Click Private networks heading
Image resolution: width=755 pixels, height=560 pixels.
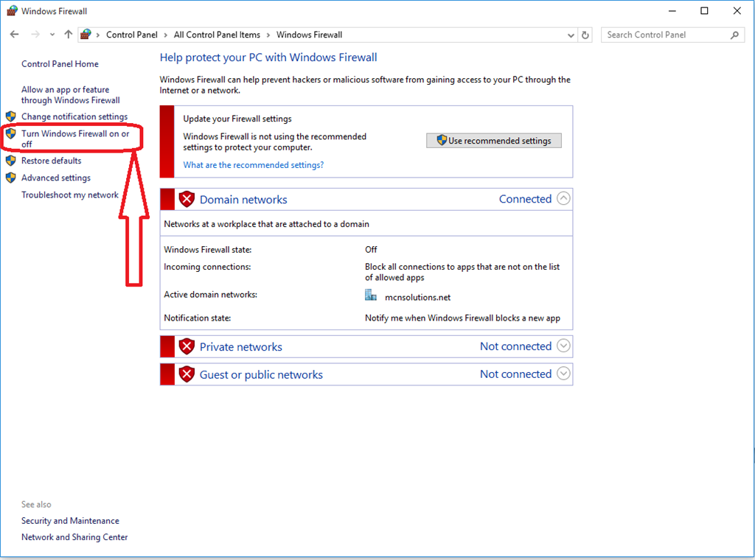click(x=241, y=347)
